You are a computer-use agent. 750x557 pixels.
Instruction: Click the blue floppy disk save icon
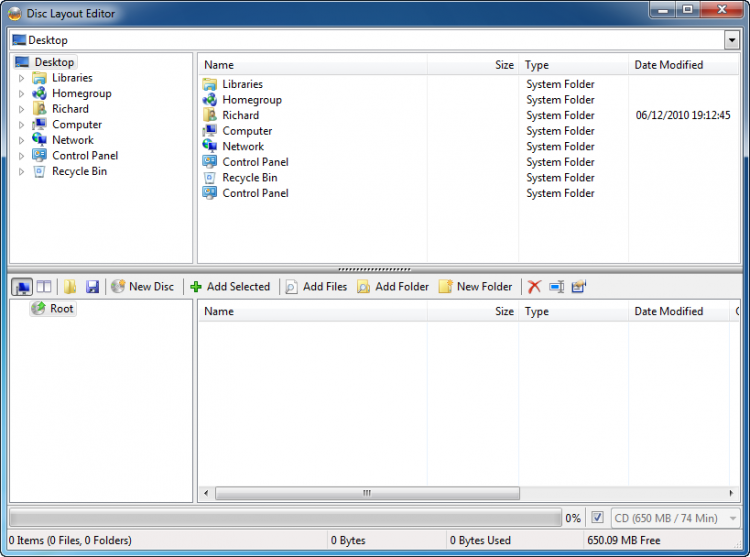point(92,287)
